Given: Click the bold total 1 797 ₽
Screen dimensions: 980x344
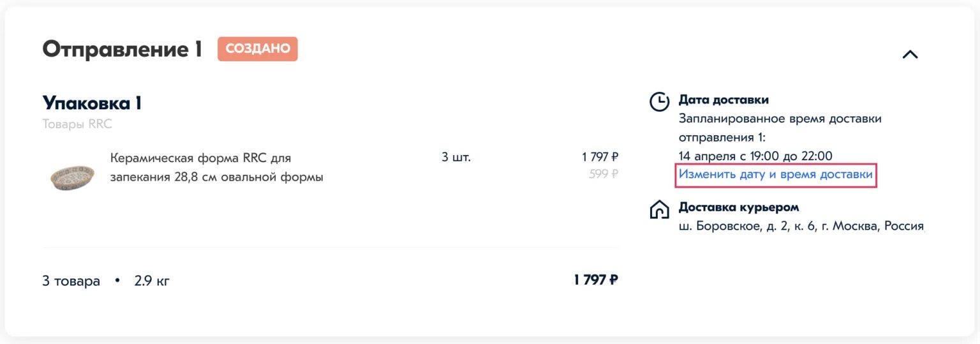Looking at the screenshot, I should click(x=595, y=280).
